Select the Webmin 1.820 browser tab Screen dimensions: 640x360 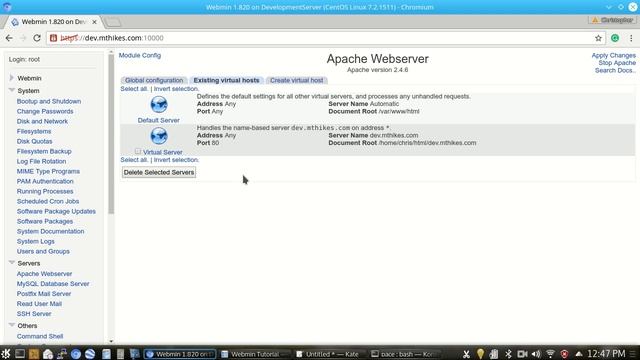tap(53, 22)
